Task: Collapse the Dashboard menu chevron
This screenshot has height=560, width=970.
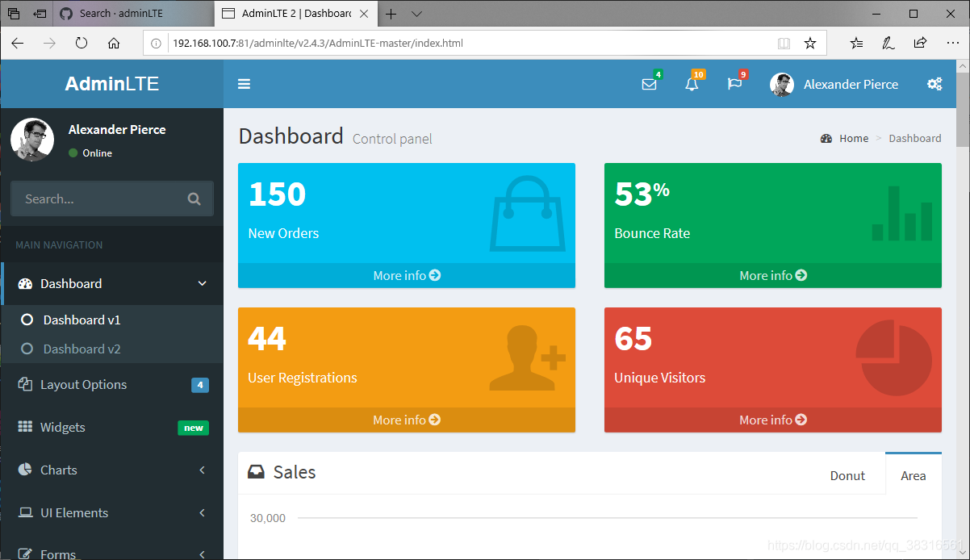Action: click(203, 283)
